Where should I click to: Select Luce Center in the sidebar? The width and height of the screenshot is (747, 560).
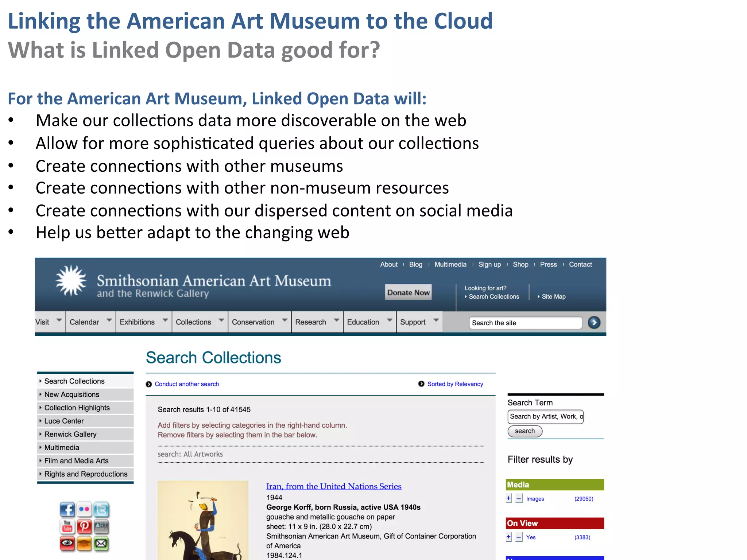coord(64,421)
